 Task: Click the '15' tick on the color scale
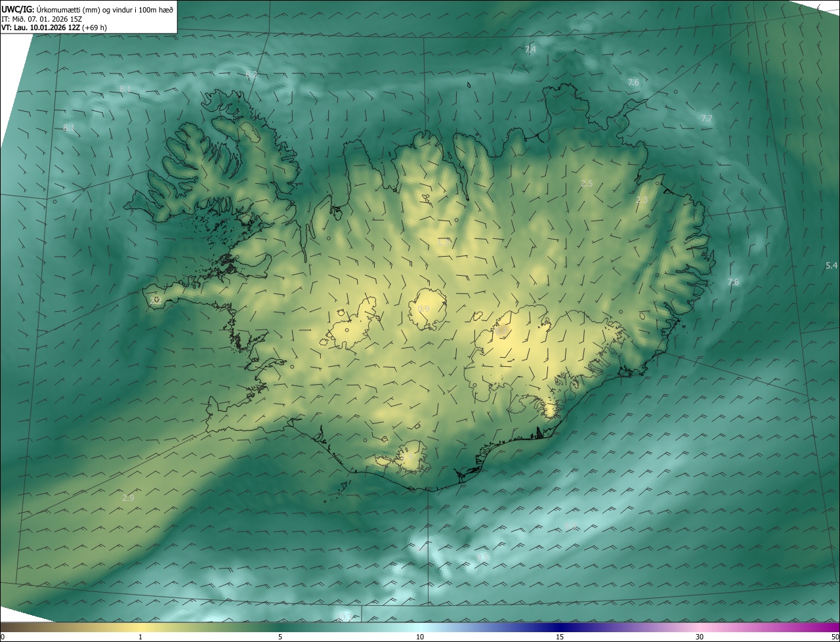pyautogui.click(x=560, y=637)
